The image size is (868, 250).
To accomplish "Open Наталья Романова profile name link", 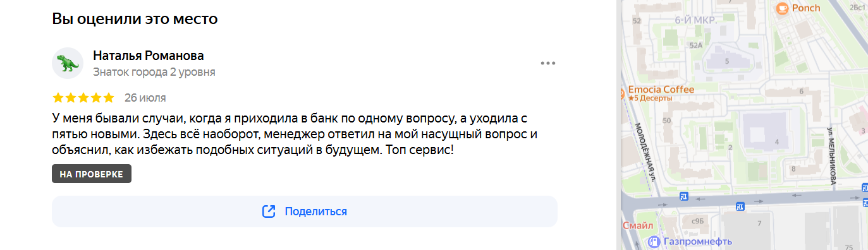I will 148,56.
